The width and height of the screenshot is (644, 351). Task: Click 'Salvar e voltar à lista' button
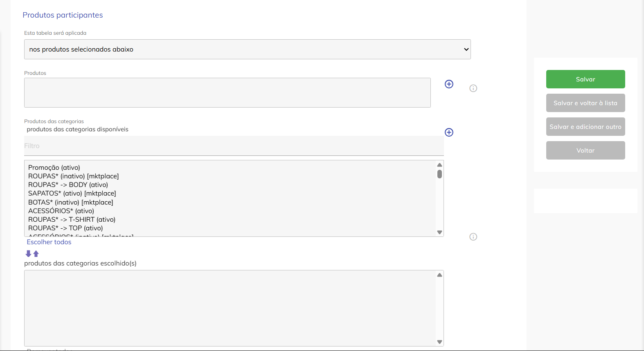click(x=585, y=103)
